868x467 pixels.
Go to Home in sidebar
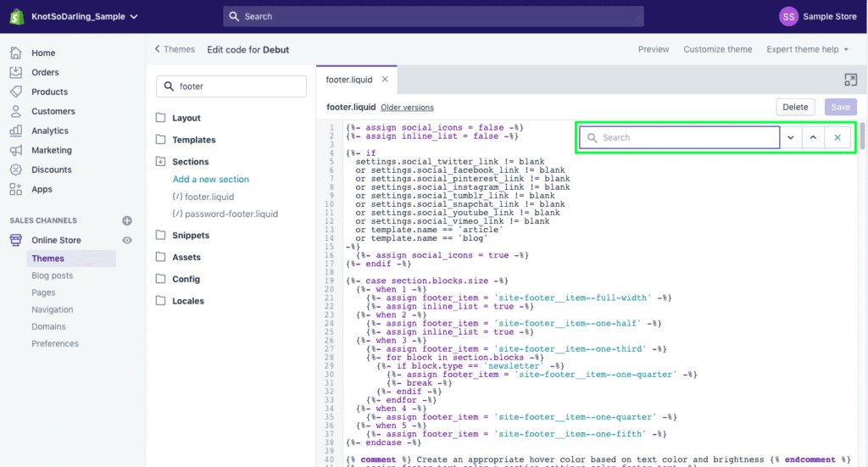(43, 53)
